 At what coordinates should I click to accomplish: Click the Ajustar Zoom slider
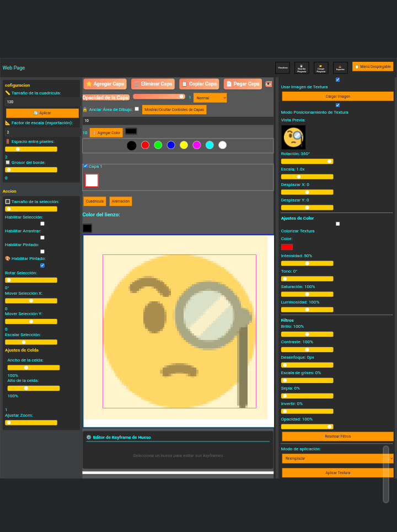(x=31, y=423)
